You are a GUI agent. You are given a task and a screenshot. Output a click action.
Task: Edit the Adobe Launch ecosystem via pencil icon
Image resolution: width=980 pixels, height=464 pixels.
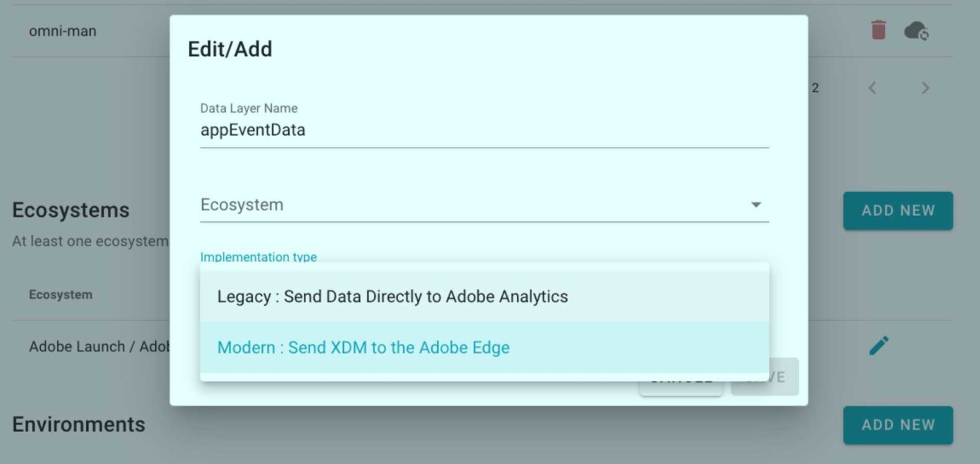tap(879, 345)
